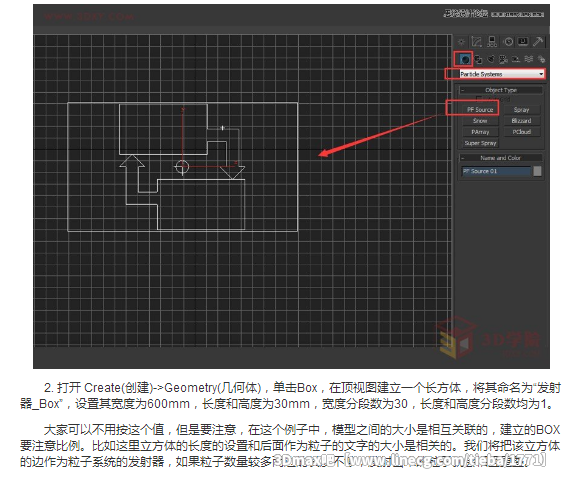The image size is (586, 479).
Task: Select the Lights category icon
Action: click(x=491, y=59)
